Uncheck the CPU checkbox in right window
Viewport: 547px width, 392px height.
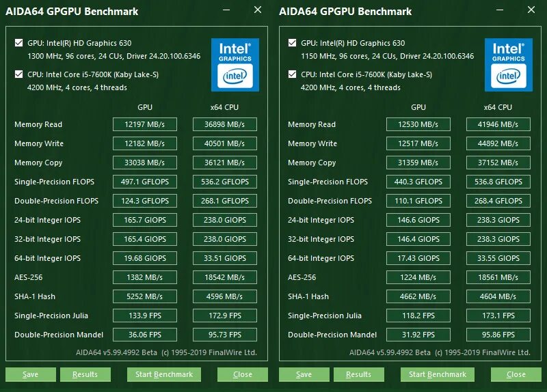pyautogui.click(x=293, y=74)
